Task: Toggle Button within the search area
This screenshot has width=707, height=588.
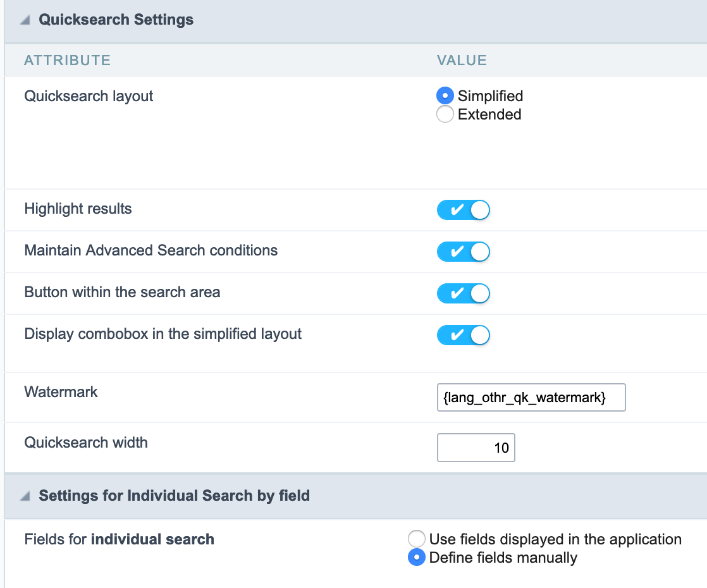Action: [x=464, y=293]
